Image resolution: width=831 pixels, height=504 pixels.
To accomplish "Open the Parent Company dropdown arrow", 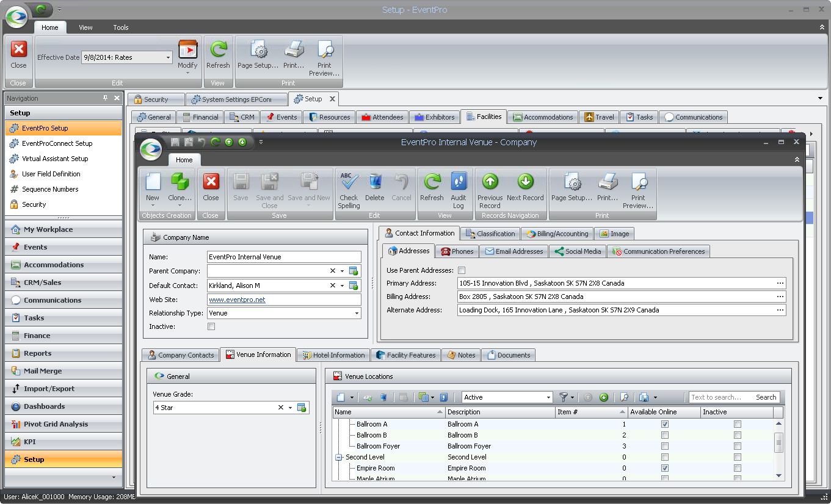I will pos(343,271).
